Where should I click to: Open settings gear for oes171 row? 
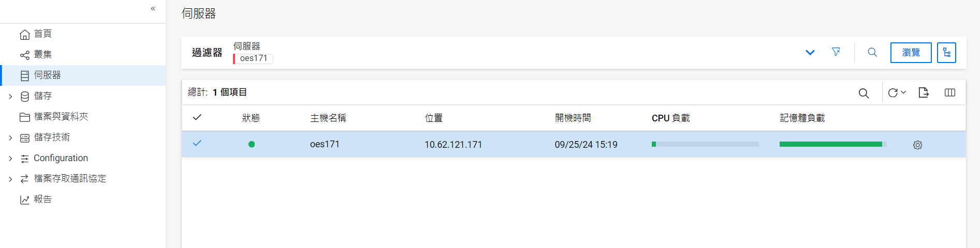click(x=917, y=145)
